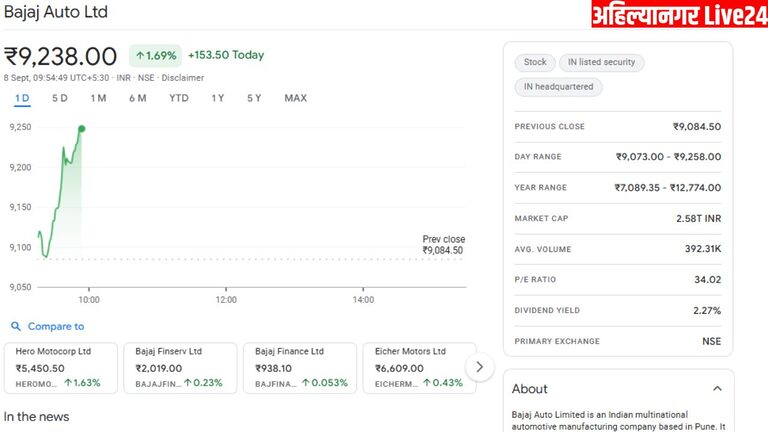Open the Eicher Motors Ltd stock card
The width and height of the screenshot is (768, 432).
click(415, 367)
